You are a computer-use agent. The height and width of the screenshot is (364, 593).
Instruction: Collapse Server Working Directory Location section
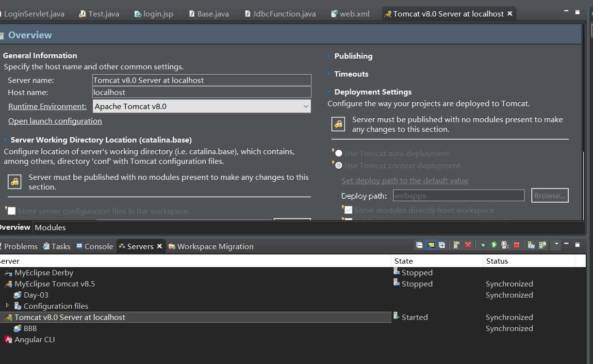(6, 140)
